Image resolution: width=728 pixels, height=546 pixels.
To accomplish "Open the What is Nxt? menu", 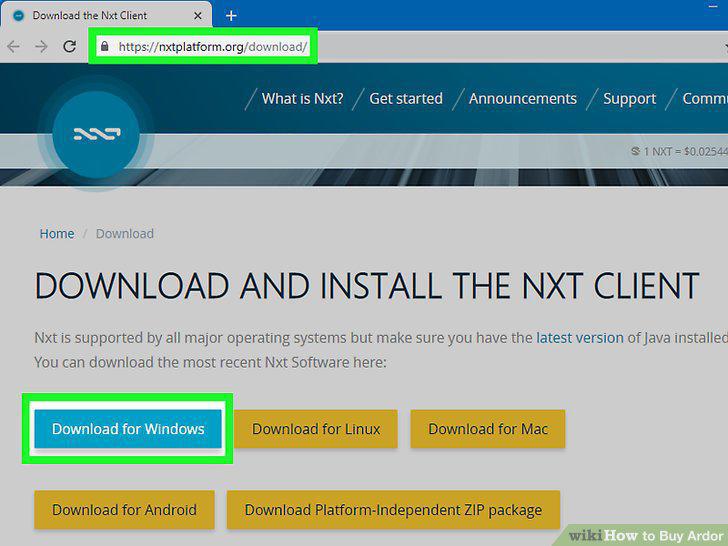I will (302, 98).
